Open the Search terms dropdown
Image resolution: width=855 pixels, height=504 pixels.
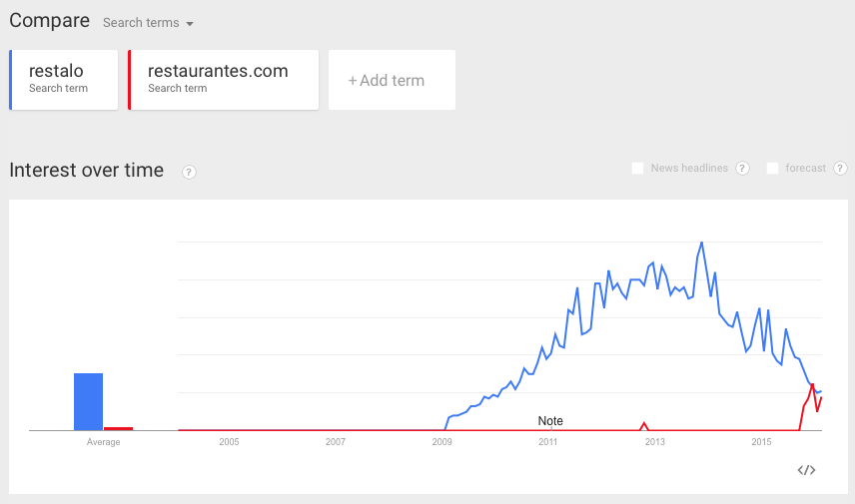coord(149,23)
